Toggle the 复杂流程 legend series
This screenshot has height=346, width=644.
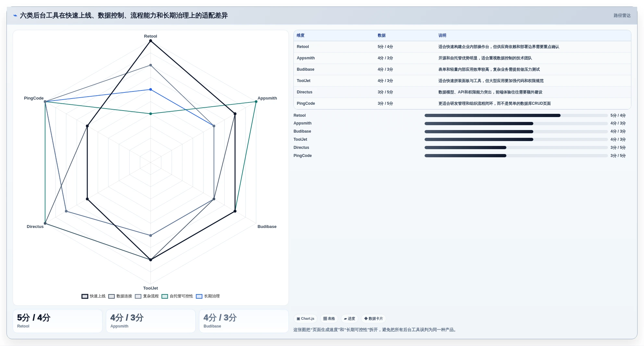tap(147, 296)
